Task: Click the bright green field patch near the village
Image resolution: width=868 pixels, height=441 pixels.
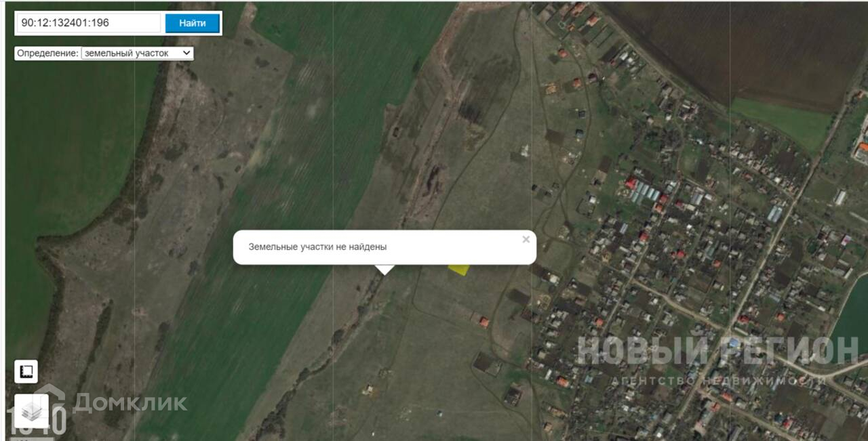Action: click(783, 122)
